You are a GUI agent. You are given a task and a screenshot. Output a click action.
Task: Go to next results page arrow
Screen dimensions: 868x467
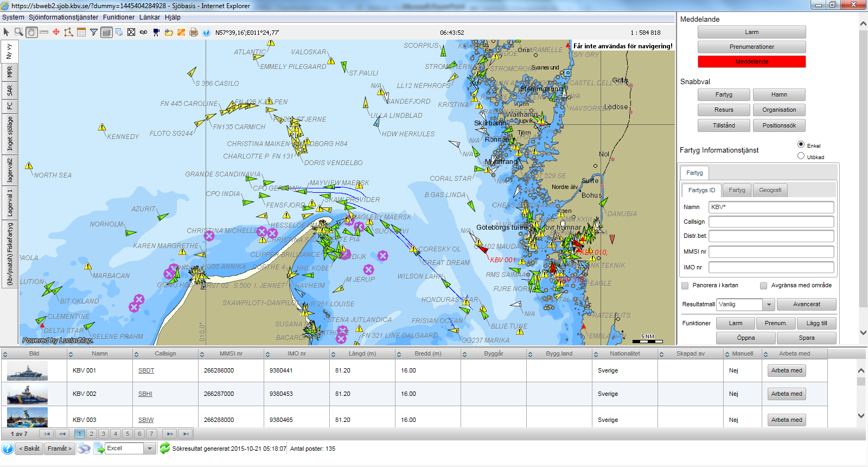pyautogui.click(x=170, y=434)
